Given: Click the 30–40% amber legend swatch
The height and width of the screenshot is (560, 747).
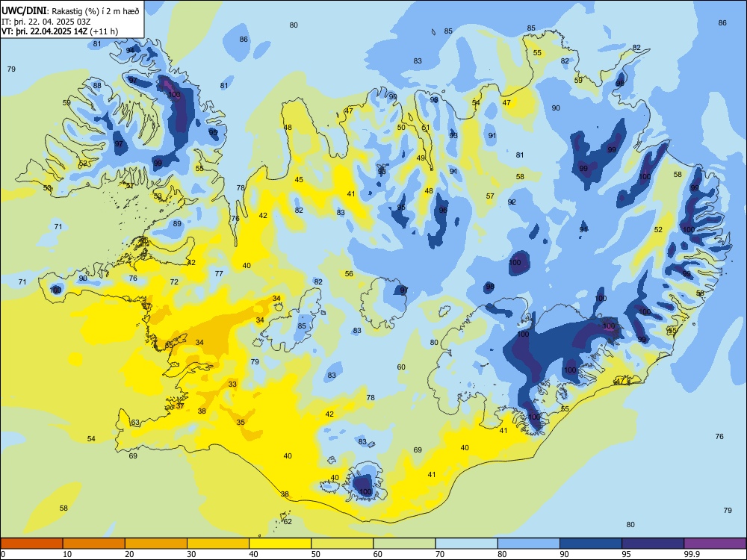Looking at the screenshot, I should coord(218,544).
